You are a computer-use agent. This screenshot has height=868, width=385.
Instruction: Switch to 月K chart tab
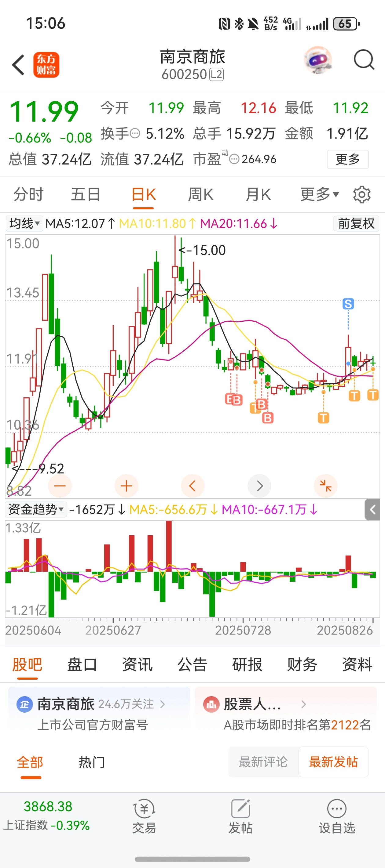coord(258,194)
